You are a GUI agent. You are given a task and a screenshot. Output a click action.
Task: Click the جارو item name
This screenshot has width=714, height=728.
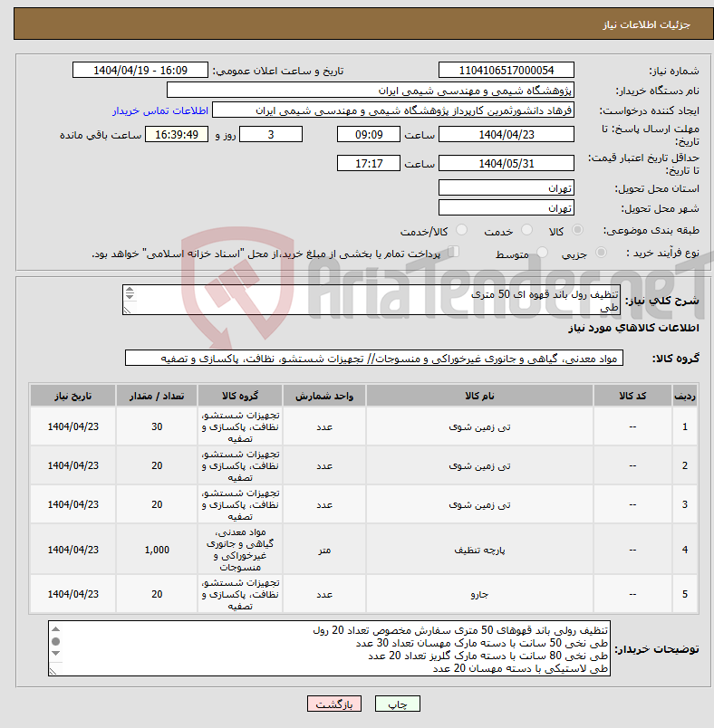(479, 594)
